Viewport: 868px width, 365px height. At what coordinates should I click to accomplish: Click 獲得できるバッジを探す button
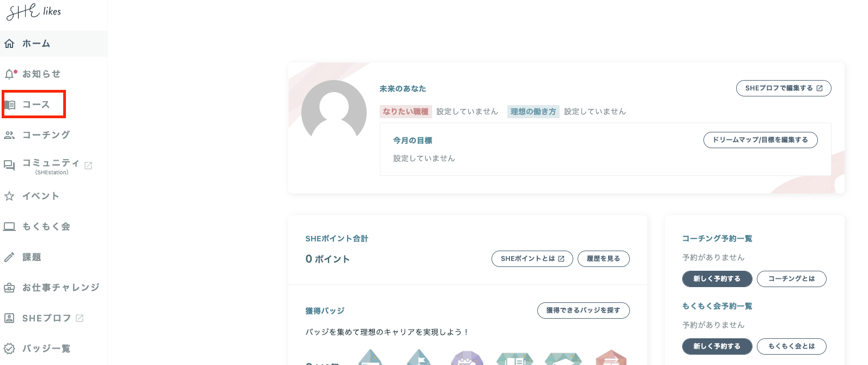click(x=583, y=311)
